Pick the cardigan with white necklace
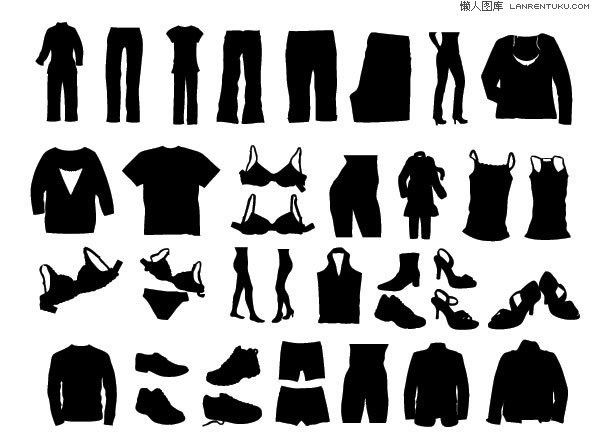Viewport: 600px width, 445px height. [527, 79]
